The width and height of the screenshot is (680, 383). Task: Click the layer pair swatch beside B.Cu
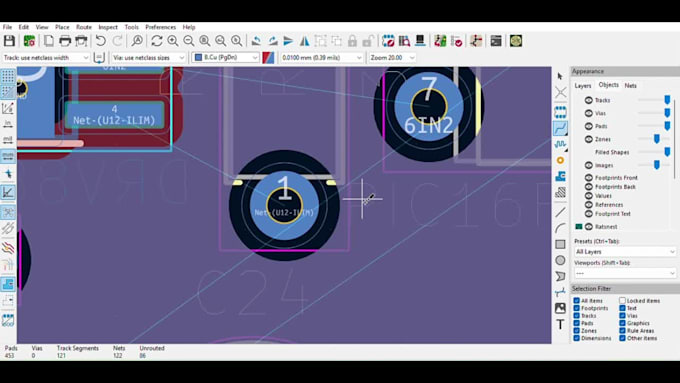point(268,58)
